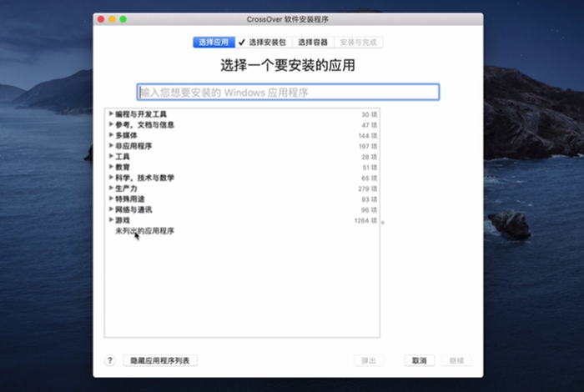Select the 生产力 row label
Screen dimensions: 584x392
click(126, 188)
